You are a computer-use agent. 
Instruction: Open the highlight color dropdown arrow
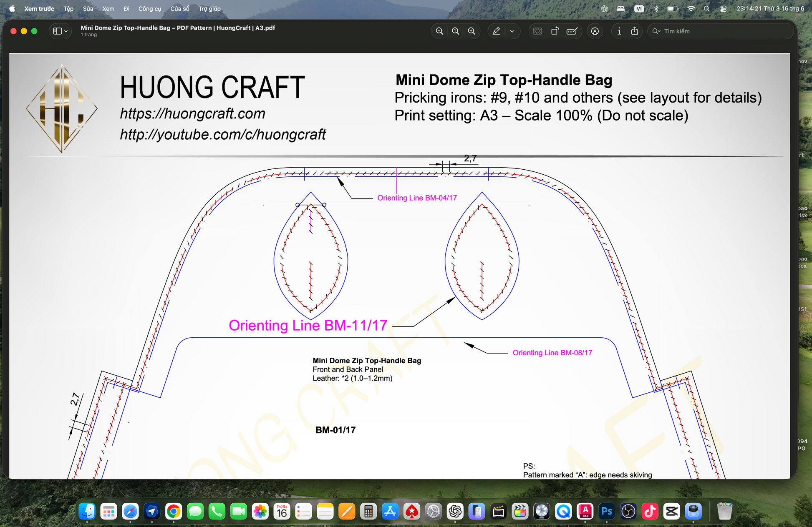click(x=512, y=31)
